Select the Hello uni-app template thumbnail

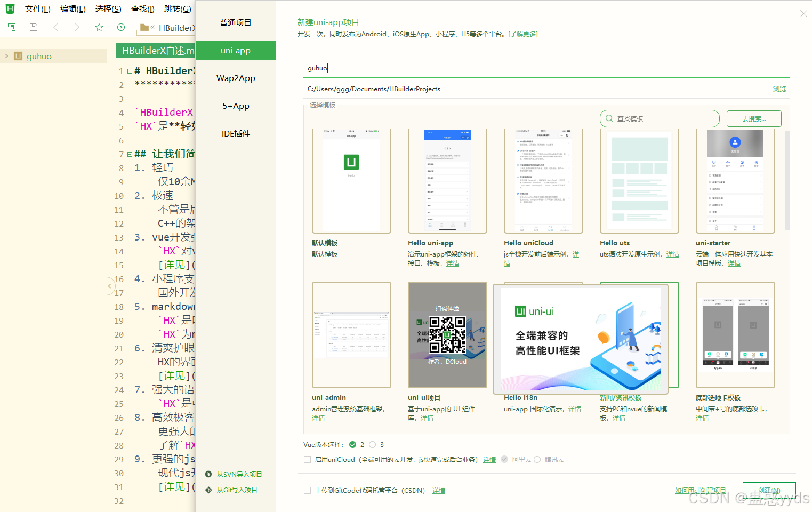pos(447,181)
